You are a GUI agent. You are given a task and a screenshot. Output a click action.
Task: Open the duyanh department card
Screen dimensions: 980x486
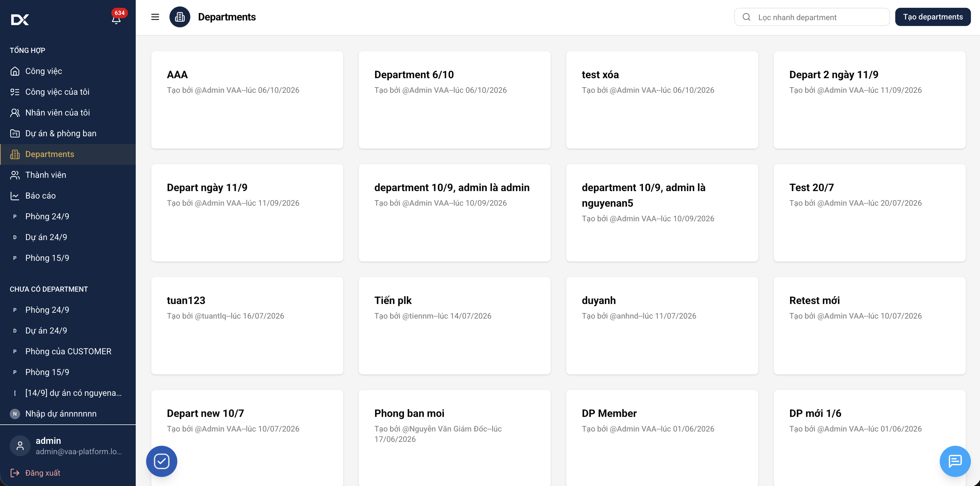coord(662,326)
